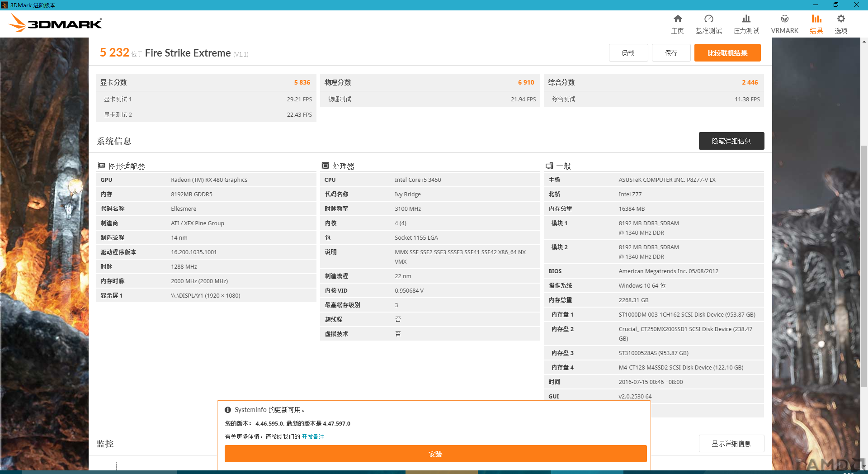Screen dimensions: 868x474
Task: Click the BIOS value American Megatrends Inc. 05/08/2012
Action: (669, 271)
